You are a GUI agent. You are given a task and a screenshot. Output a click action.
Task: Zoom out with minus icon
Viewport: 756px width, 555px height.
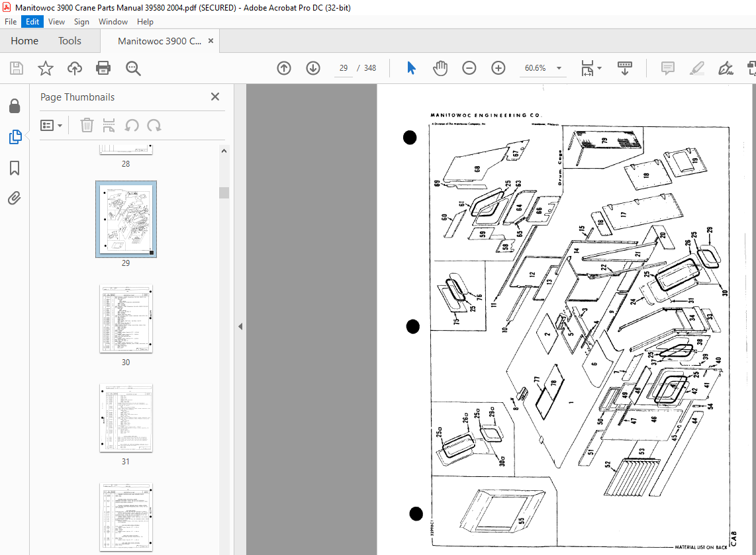[x=469, y=68]
